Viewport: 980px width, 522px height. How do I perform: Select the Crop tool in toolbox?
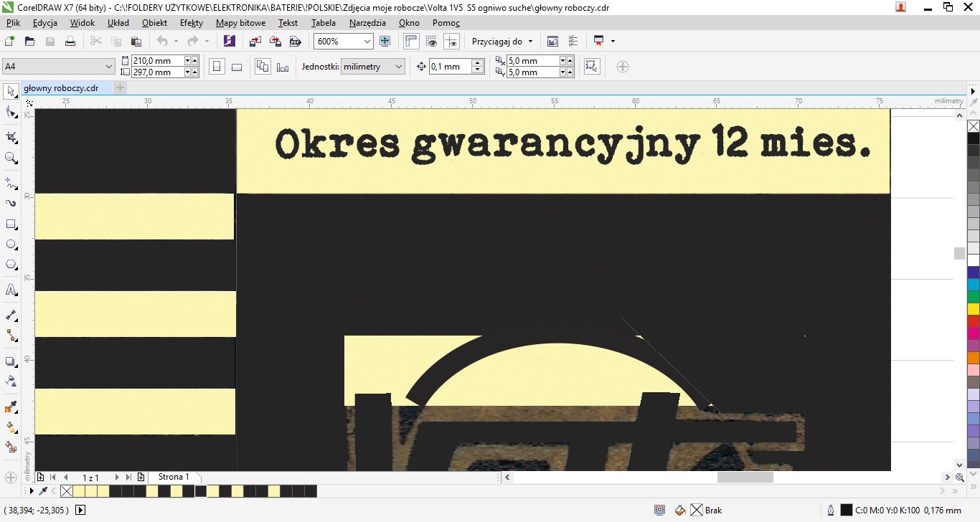tap(11, 137)
